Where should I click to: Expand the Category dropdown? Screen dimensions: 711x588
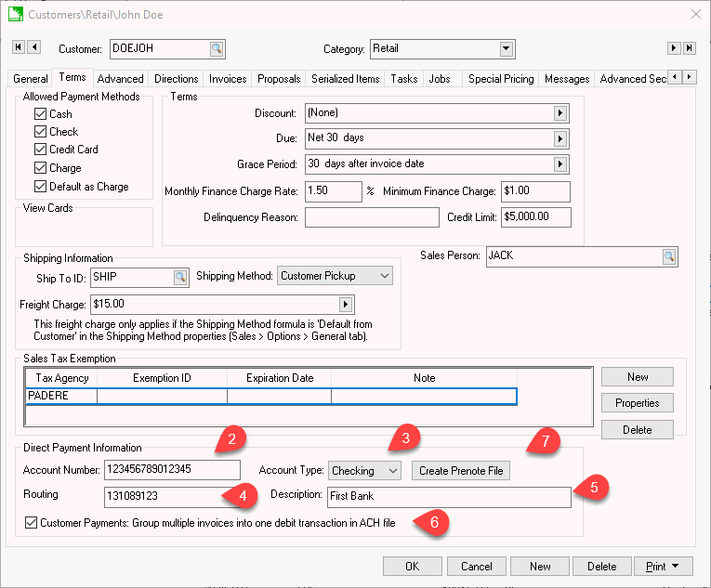[506, 49]
